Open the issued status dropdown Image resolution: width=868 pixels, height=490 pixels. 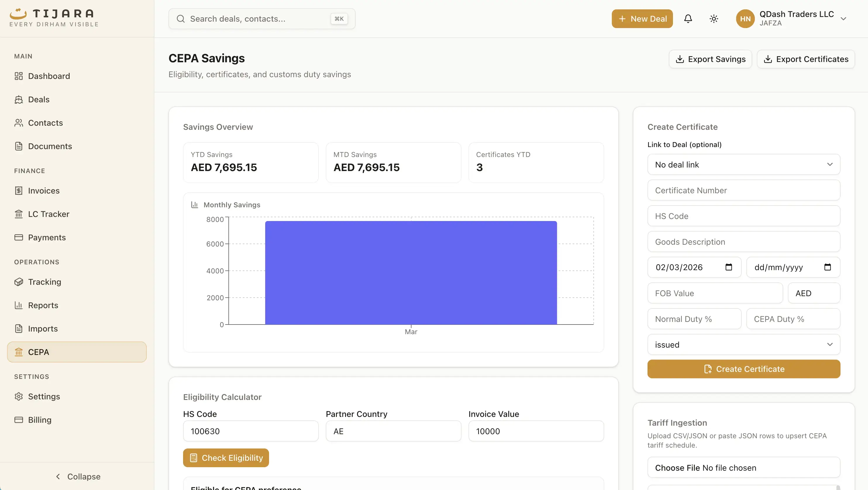pos(743,344)
